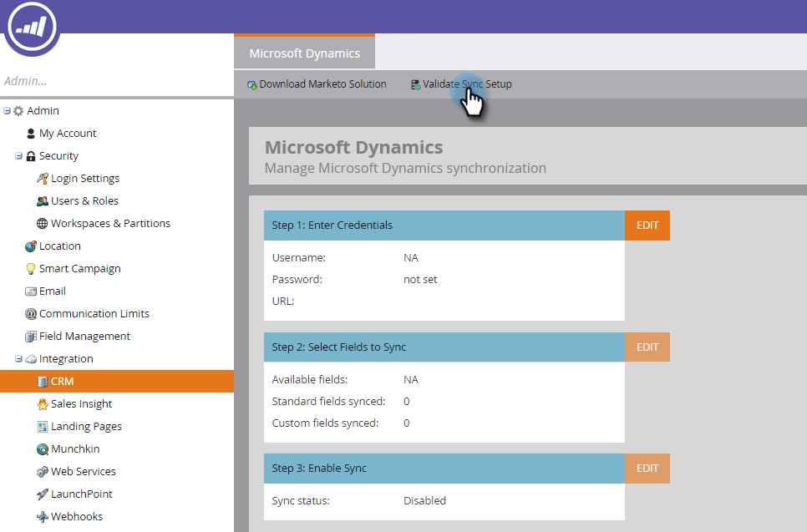Go to Location settings
This screenshot has height=532, width=807.
(59, 246)
